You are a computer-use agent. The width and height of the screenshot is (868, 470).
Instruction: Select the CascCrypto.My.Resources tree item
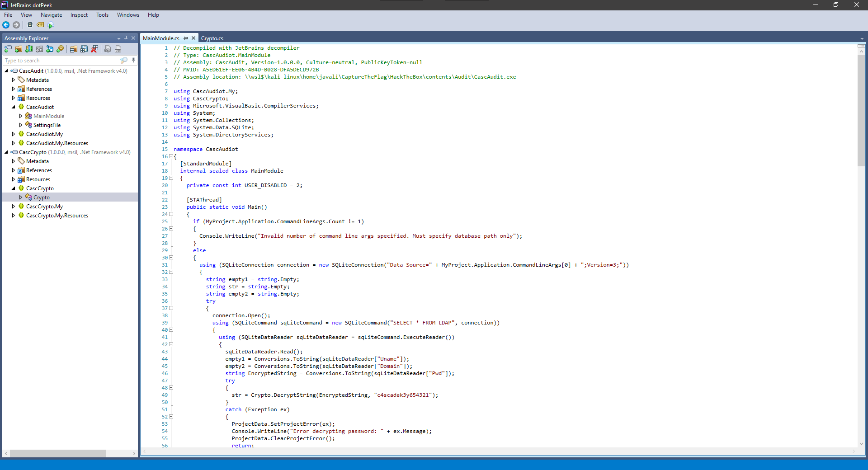tap(57, 216)
